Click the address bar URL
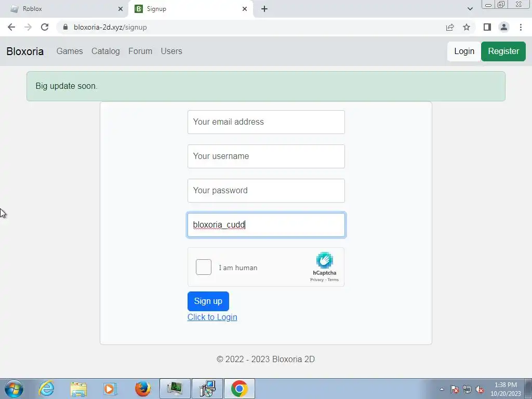Screen dimensions: 532x399 [x=110, y=27]
